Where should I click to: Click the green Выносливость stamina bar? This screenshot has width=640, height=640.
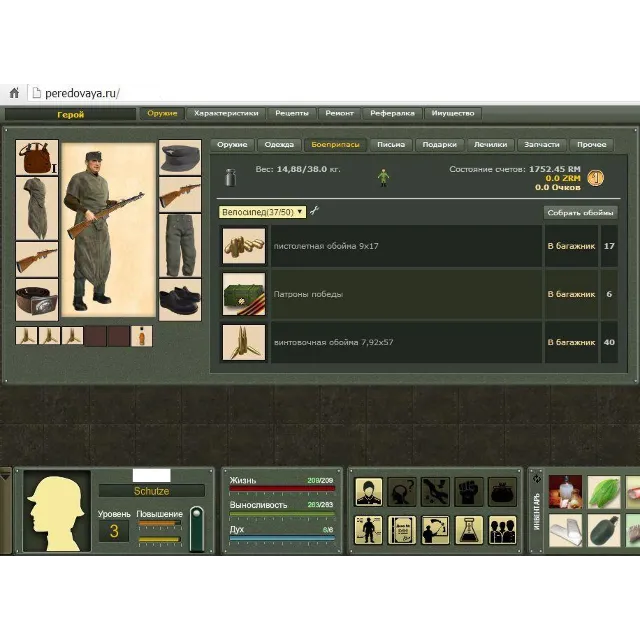click(x=282, y=514)
